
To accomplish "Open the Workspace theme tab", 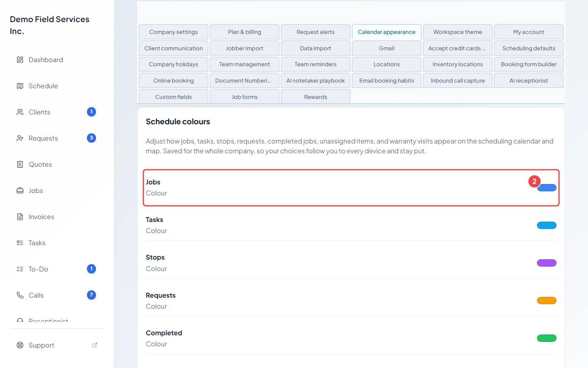I will [458, 32].
